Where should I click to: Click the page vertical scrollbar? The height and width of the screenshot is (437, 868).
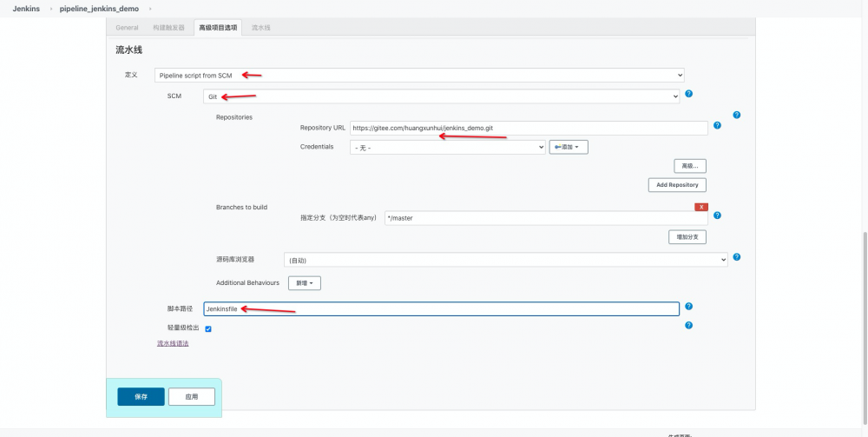(x=865, y=327)
